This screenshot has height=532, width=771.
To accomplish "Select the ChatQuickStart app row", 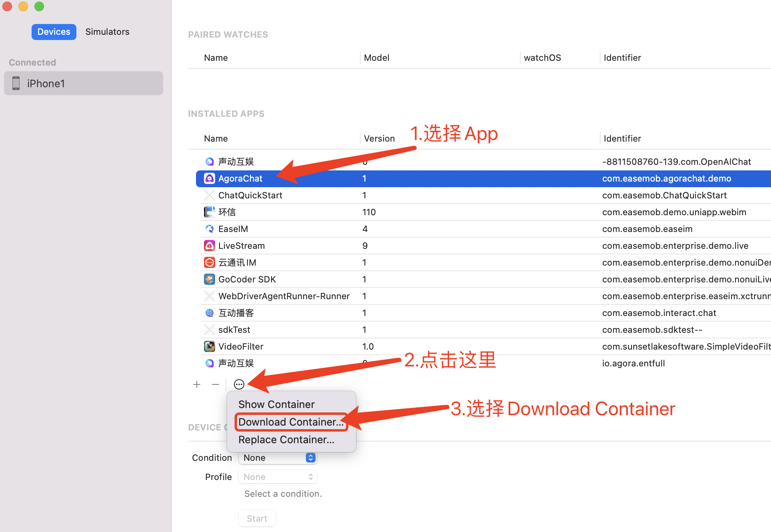I will pos(483,195).
